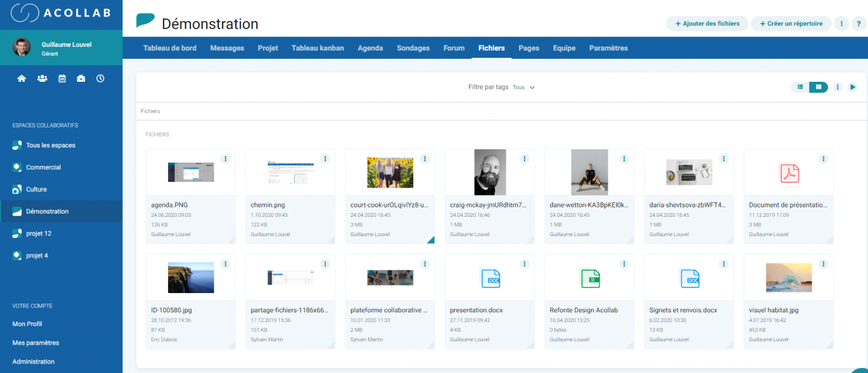
Task: Open options menu for visuel habitat.jpg
Action: (x=824, y=264)
